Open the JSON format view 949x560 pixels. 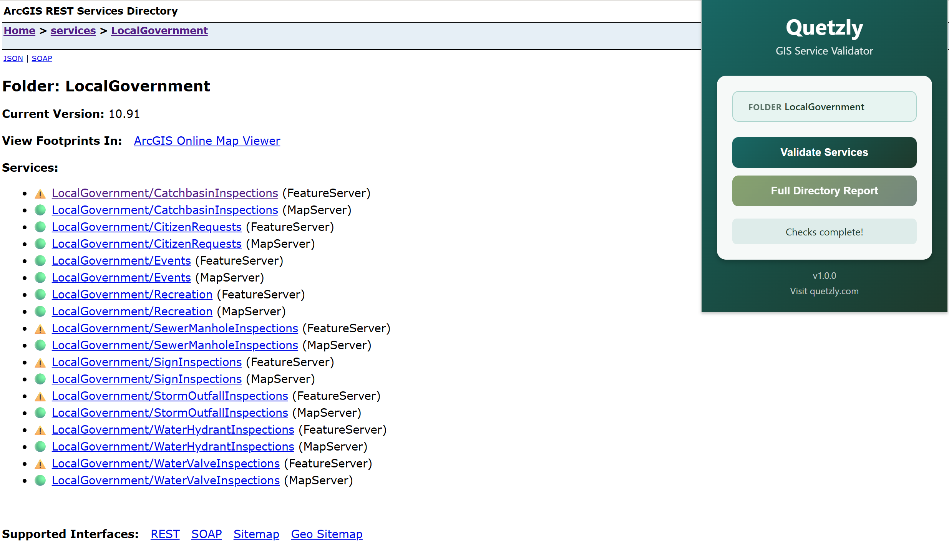13,58
